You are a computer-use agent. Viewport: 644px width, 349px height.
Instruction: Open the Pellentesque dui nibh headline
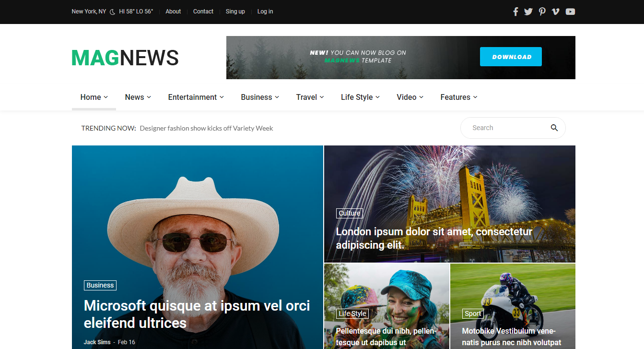386,337
